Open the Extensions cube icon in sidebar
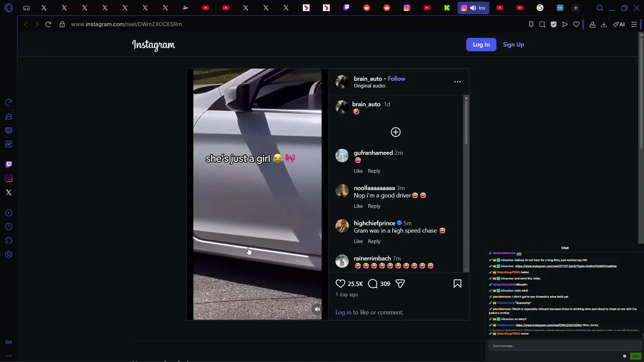The width and height of the screenshot is (644, 362). point(9,240)
